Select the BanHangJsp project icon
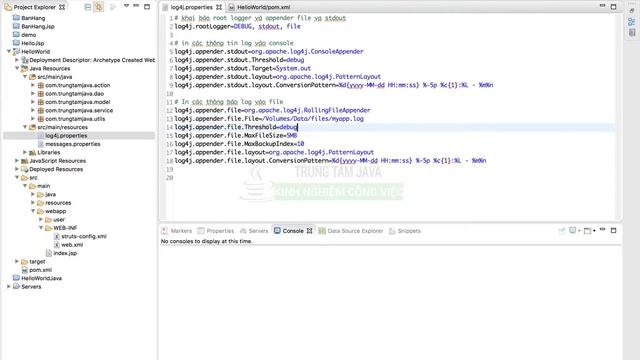 click(16, 26)
